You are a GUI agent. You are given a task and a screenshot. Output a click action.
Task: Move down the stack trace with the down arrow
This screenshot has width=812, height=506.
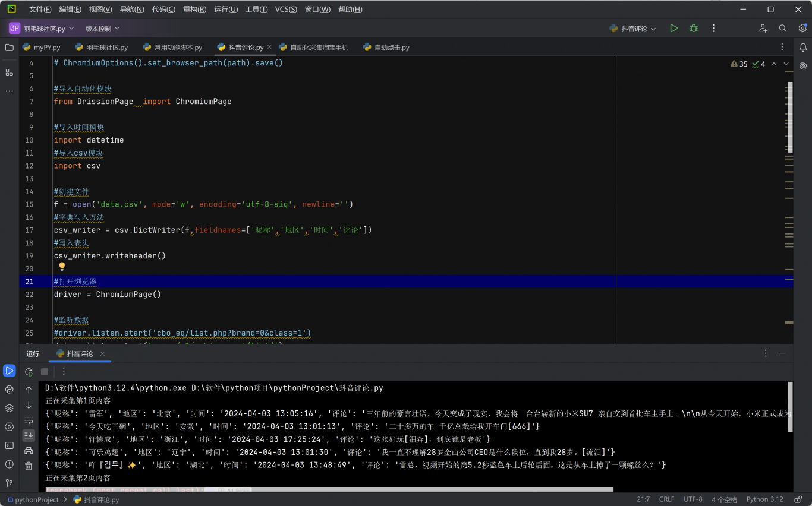[29, 405]
